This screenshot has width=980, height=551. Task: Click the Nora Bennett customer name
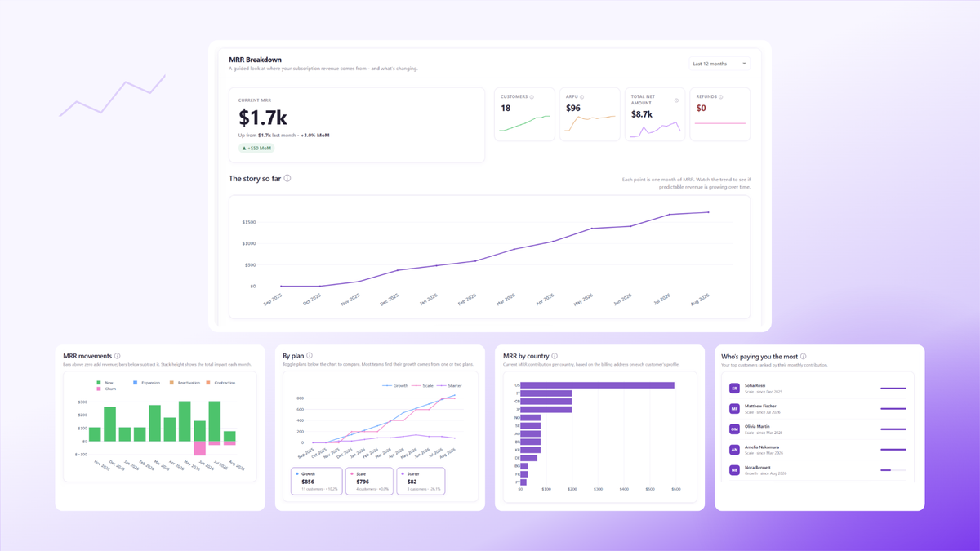coord(758,468)
